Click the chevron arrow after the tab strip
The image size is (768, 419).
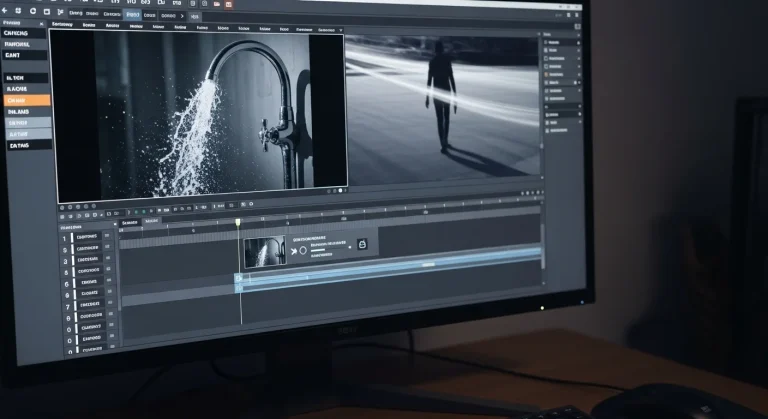click(x=182, y=16)
